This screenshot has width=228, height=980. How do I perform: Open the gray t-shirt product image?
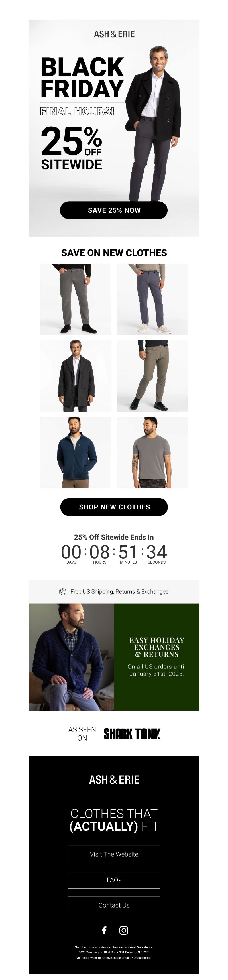click(152, 453)
